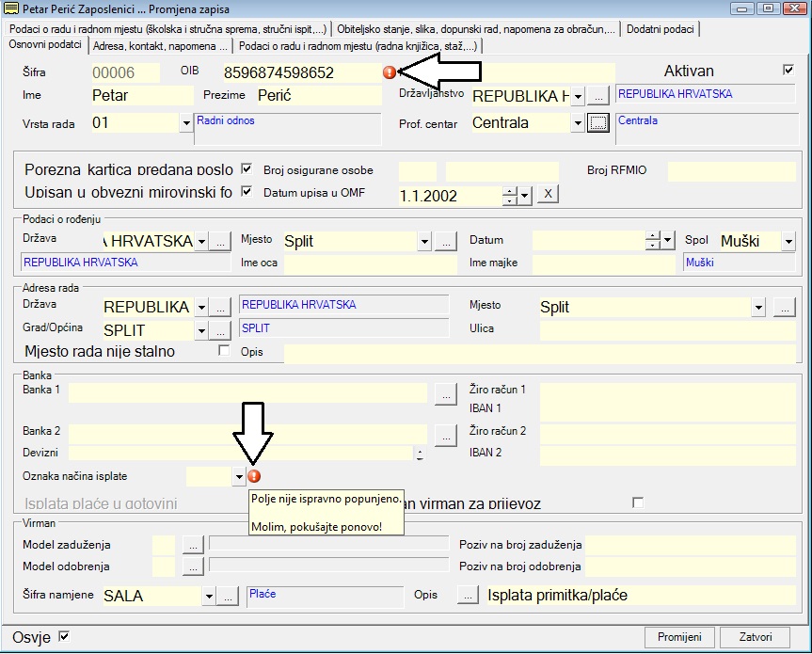This screenshot has width=812, height=654.
Task: Click the red error icon next to OIB
Action: pyautogui.click(x=390, y=72)
